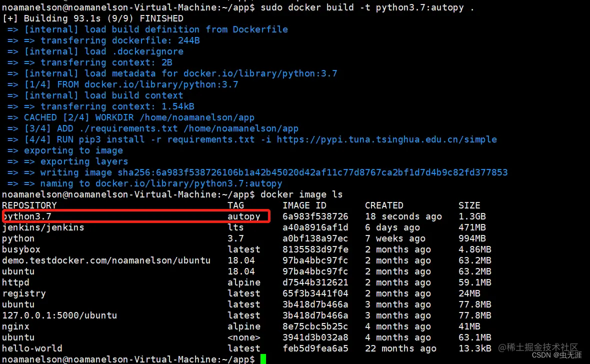The image size is (590, 364).
Task: Select the registry repository name
Action: click(23, 293)
